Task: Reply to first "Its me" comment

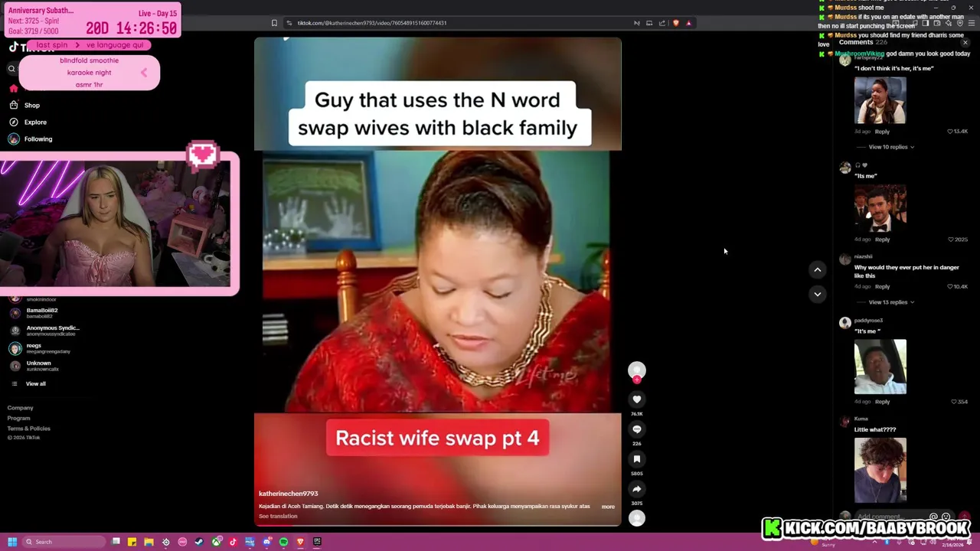Action: (x=882, y=240)
